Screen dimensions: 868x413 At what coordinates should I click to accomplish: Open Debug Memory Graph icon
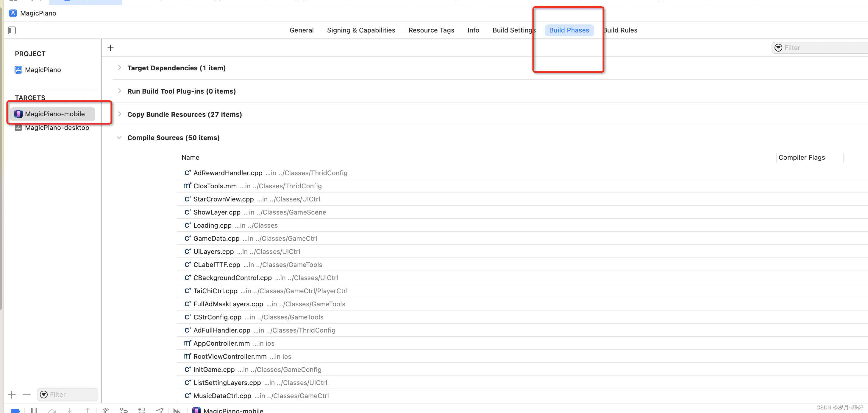pyautogui.click(x=124, y=410)
